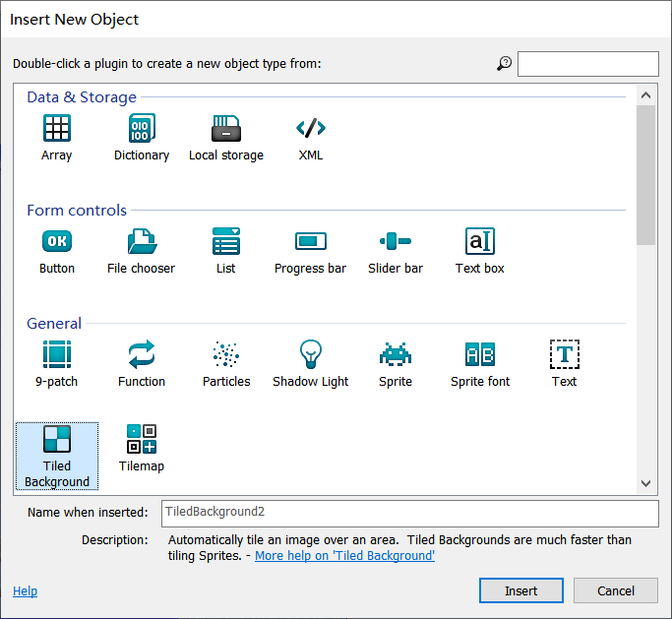
Task: Open the Help link
Action: pos(25,590)
